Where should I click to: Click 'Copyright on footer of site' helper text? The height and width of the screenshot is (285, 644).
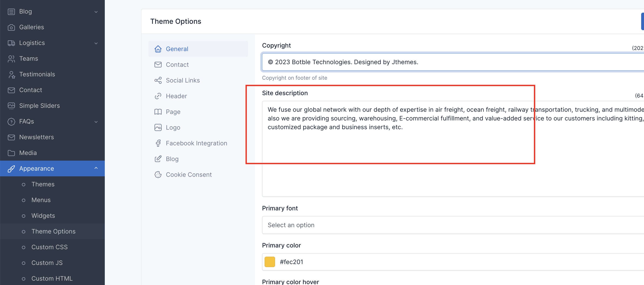(x=294, y=78)
